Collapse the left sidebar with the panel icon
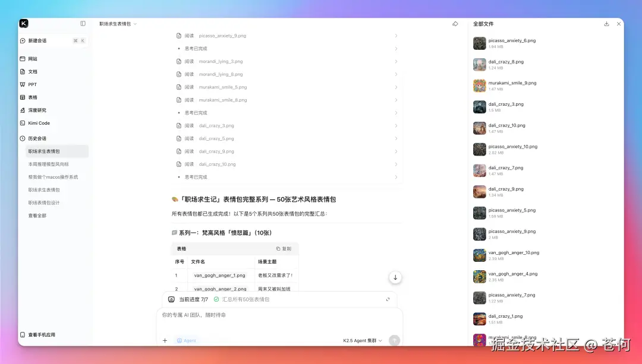 tap(83, 23)
